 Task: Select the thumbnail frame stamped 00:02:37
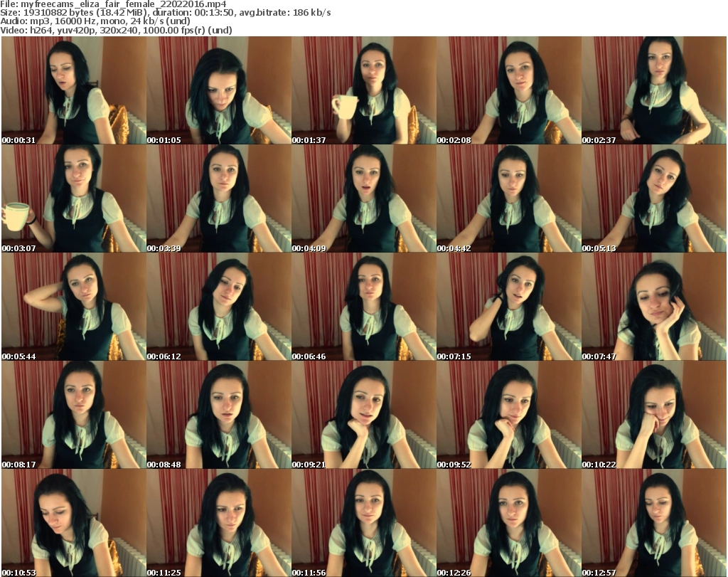[654, 90]
